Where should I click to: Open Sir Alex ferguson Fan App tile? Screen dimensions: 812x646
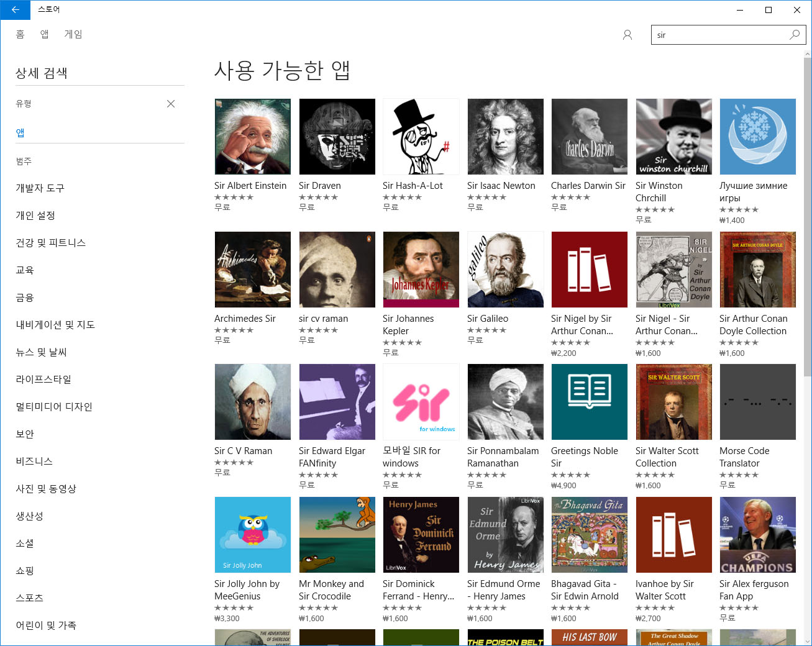(x=757, y=535)
